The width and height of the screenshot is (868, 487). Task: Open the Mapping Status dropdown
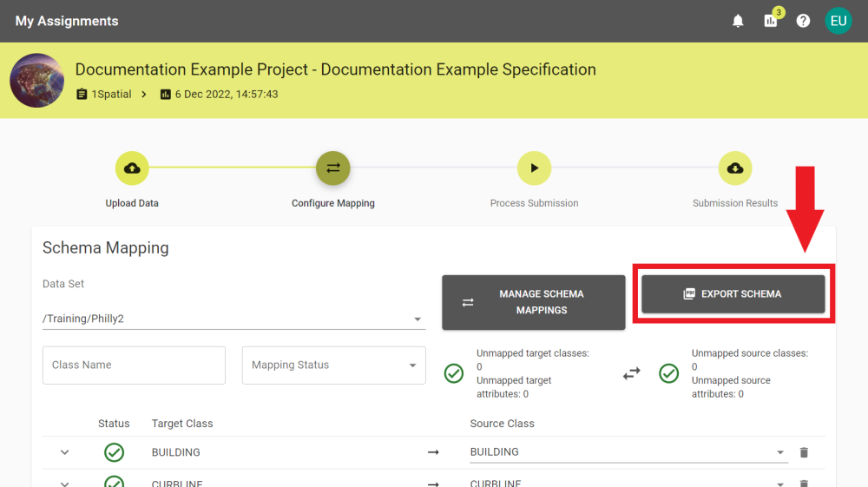pos(333,365)
